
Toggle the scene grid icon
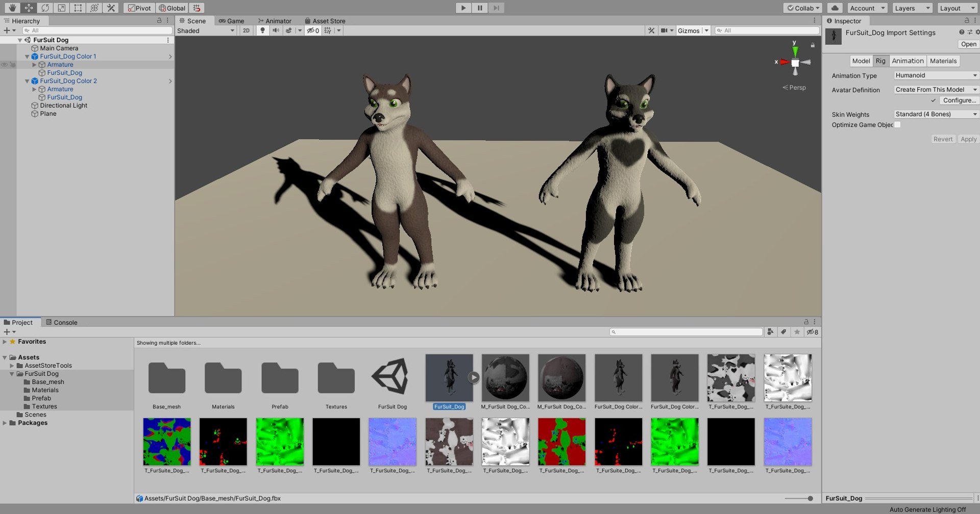click(328, 31)
